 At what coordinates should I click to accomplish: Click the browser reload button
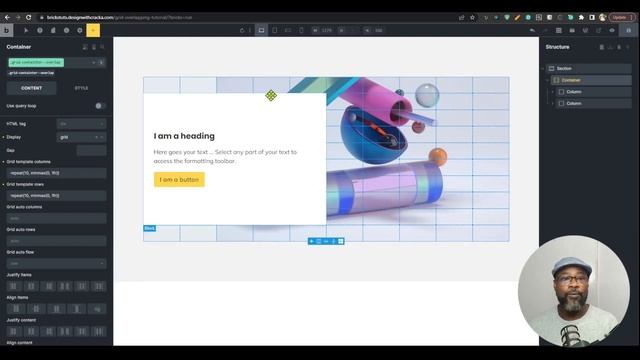[x=28, y=18]
